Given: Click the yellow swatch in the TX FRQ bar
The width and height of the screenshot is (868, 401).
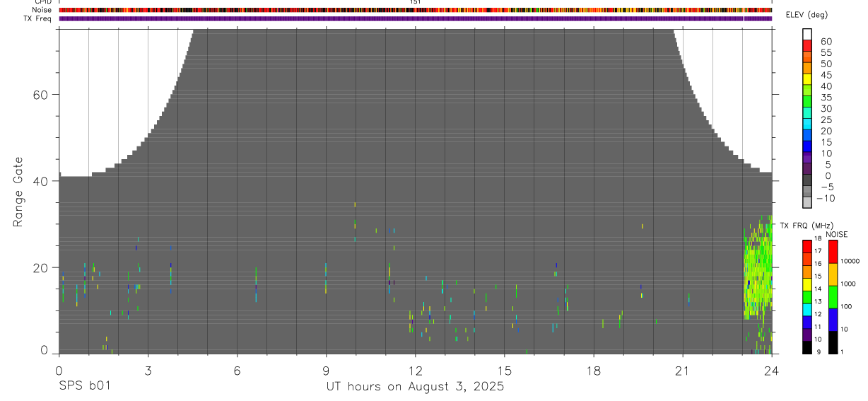Looking at the screenshot, I should (807, 285).
